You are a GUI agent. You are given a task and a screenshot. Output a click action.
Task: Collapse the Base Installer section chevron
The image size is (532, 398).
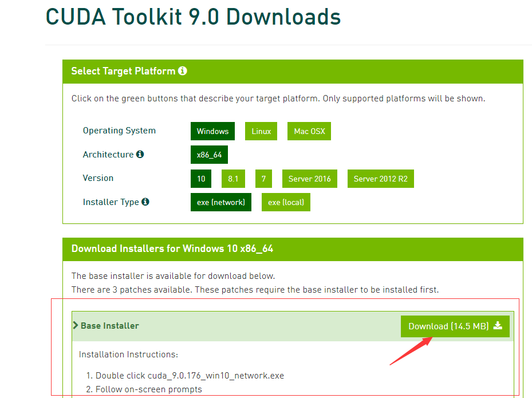pos(76,325)
